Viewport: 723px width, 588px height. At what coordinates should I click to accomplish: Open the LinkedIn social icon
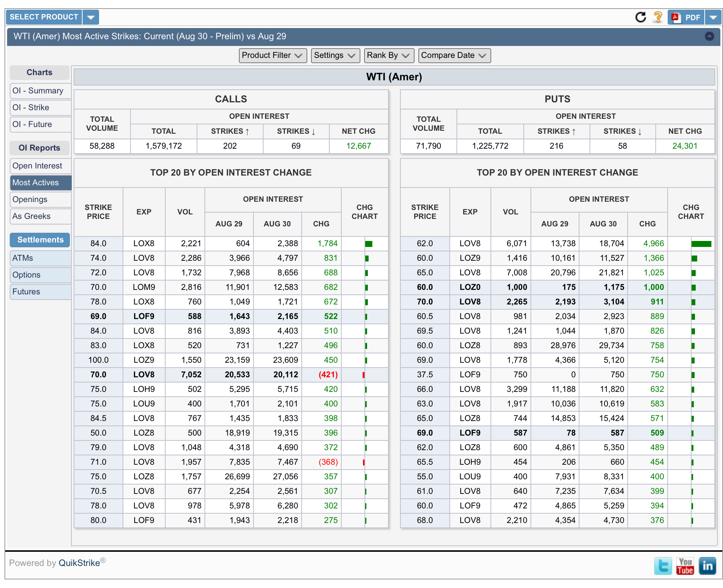click(707, 566)
